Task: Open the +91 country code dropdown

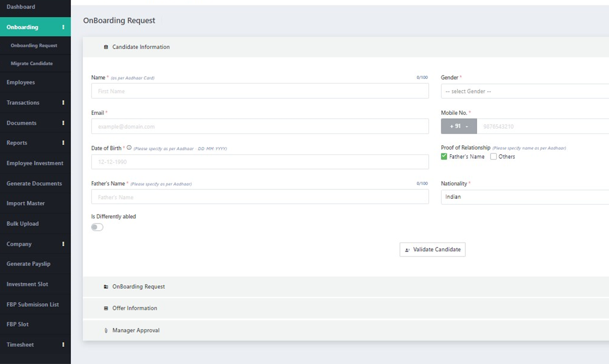Action: [x=459, y=126]
